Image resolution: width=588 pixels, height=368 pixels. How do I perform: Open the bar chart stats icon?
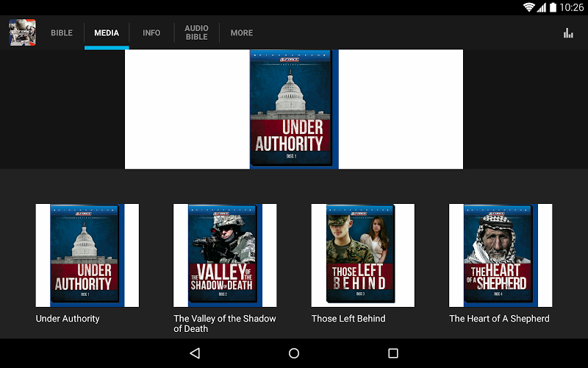tap(567, 32)
